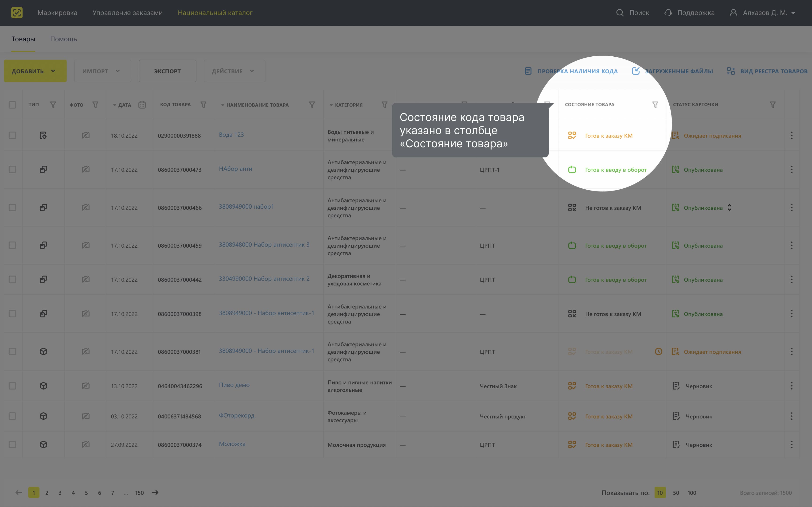Click the set type icon for НАбор анти
This screenshot has height=507, width=812.
(43, 170)
